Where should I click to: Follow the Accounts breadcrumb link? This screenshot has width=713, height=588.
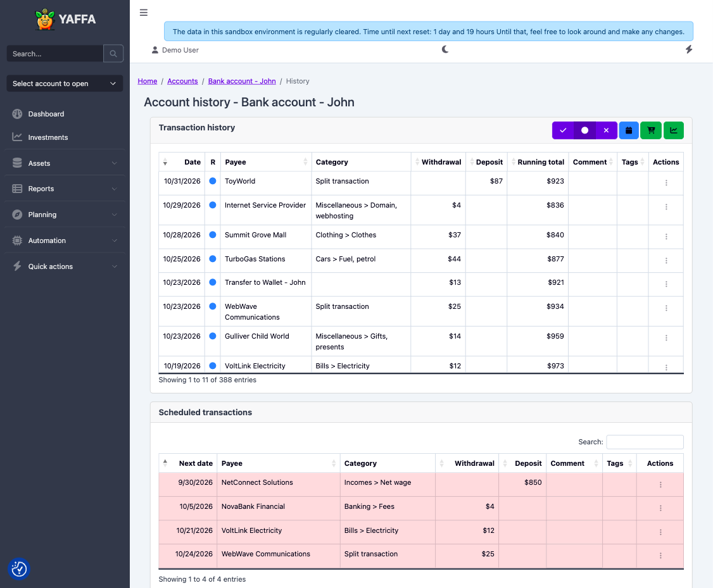point(182,81)
